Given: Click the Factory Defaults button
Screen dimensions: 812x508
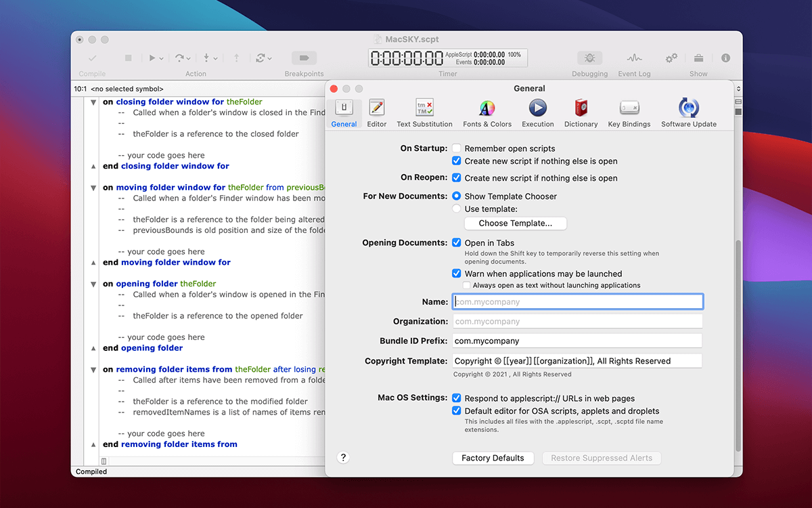Looking at the screenshot, I should click(493, 458).
